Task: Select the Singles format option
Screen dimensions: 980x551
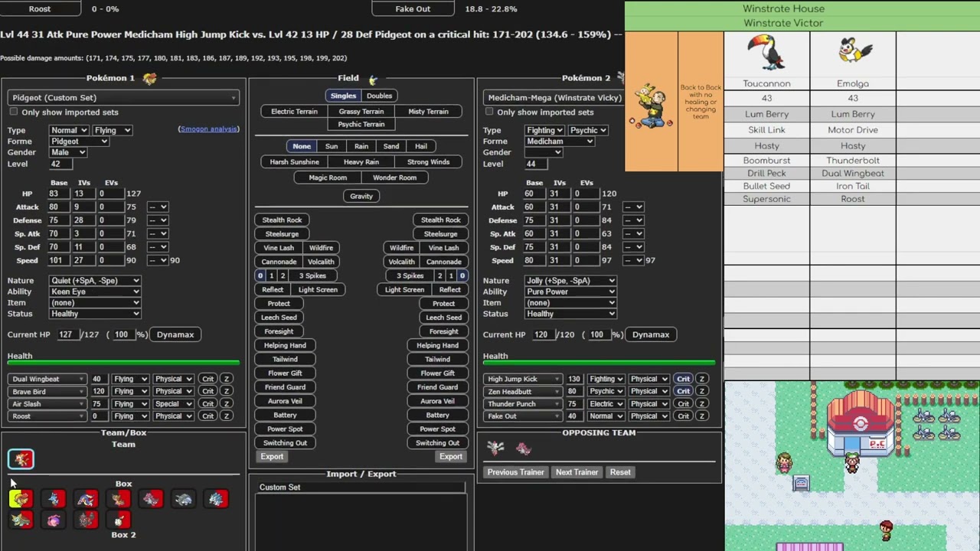Action: click(x=343, y=96)
